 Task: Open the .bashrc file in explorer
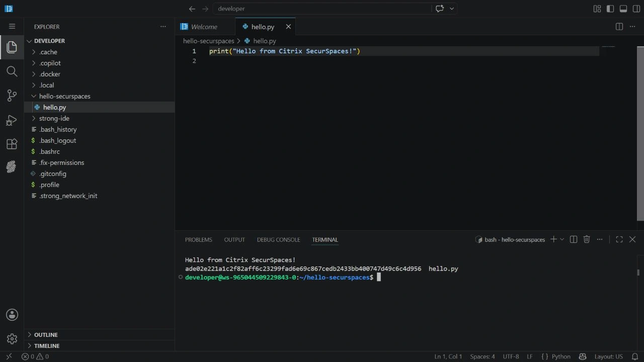tap(99, 151)
